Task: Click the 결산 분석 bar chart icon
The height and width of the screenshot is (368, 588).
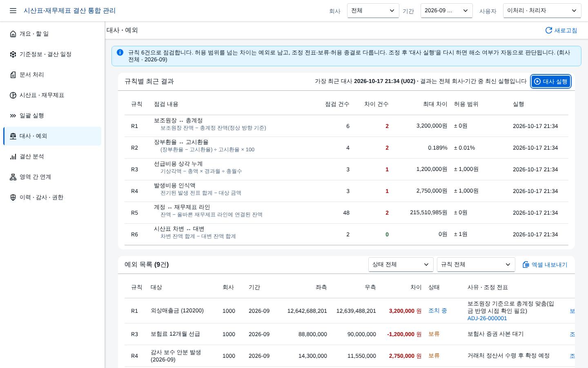Action: [13, 157]
